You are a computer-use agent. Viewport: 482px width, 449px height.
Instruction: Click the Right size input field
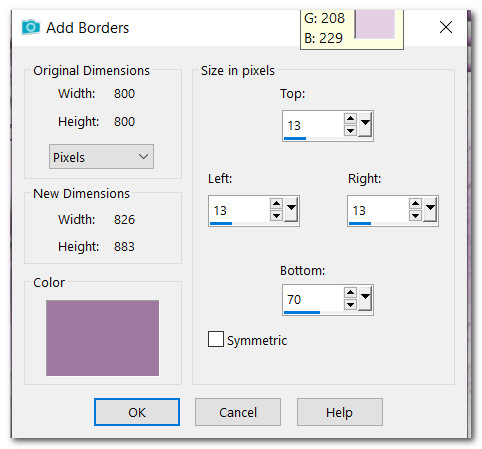[x=378, y=210]
